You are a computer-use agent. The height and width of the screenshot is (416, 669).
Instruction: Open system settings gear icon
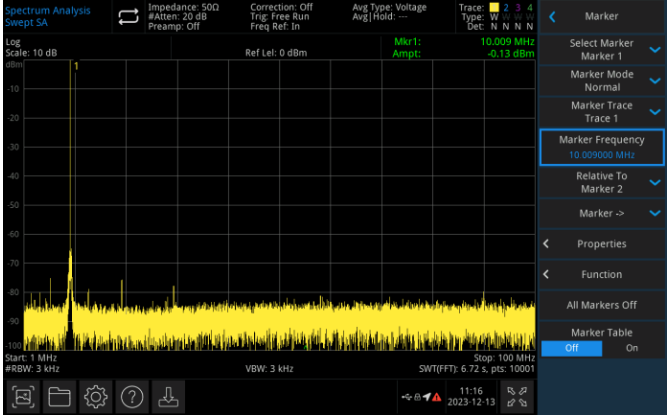(96, 396)
